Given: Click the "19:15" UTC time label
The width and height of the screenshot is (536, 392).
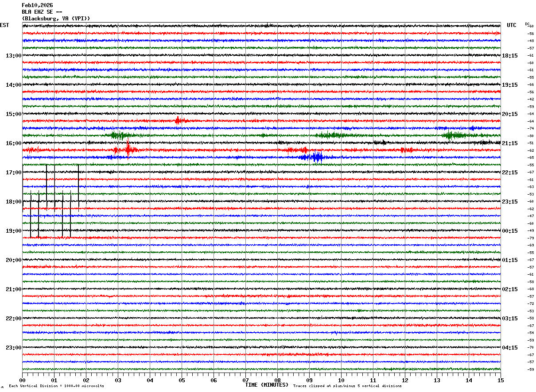Looking at the screenshot, I should [510, 85].
